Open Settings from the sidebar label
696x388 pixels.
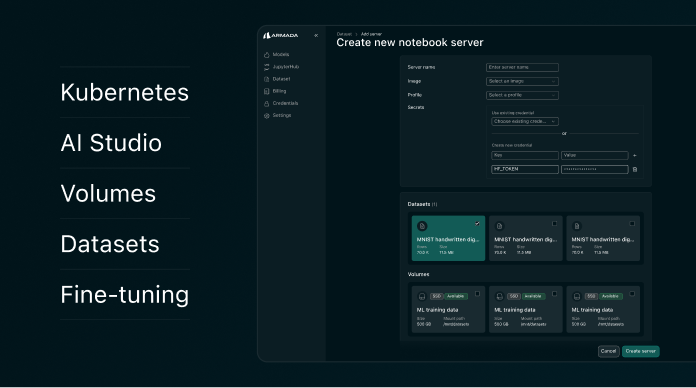coord(281,115)
